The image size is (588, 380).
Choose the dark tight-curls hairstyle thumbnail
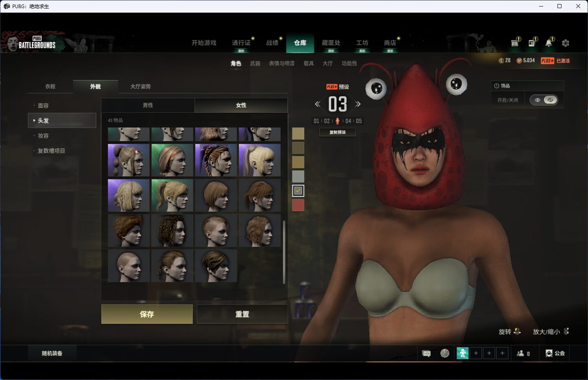[x=172, y=231]
